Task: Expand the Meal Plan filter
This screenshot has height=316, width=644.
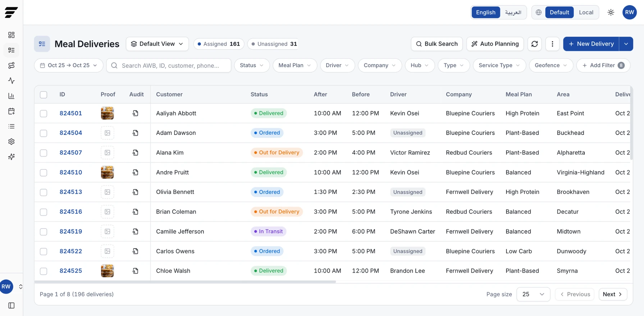Action: [x=295, y=66]
